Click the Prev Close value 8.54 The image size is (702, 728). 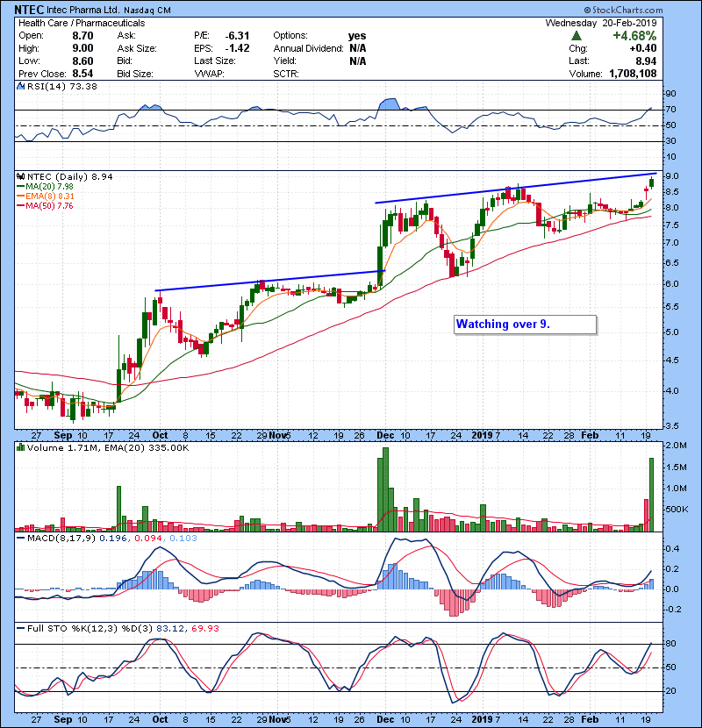point(82,74)
